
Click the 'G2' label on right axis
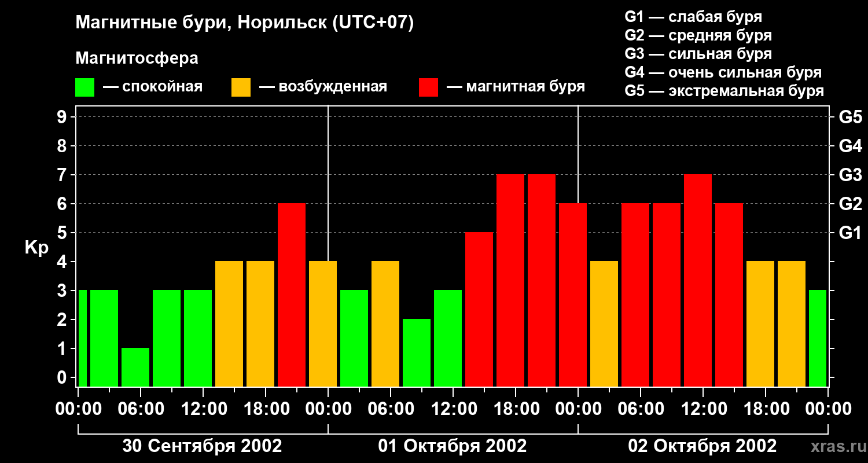click(x=850, y=204)
